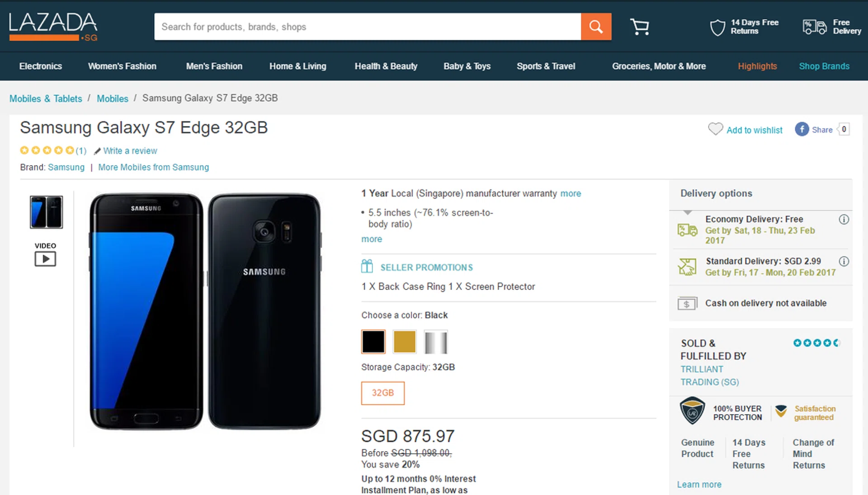Open the Trilliant Trading (SG) seller link
Viewport: 868px width, 495px height.
tap(709, 376)
